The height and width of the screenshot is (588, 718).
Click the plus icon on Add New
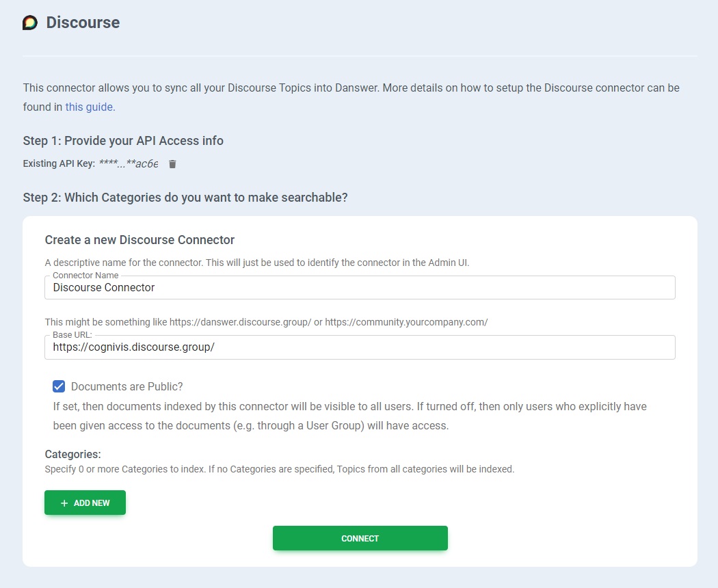tap(64, 503)
